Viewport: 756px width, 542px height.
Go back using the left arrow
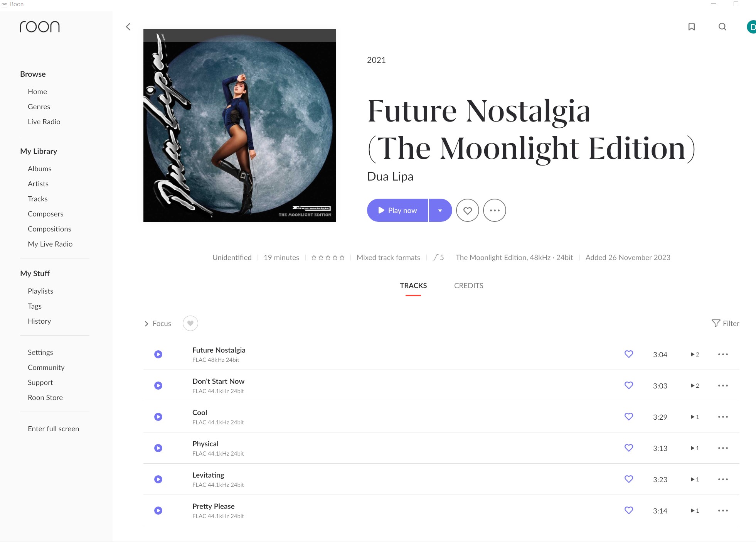(x=128, y=27)
